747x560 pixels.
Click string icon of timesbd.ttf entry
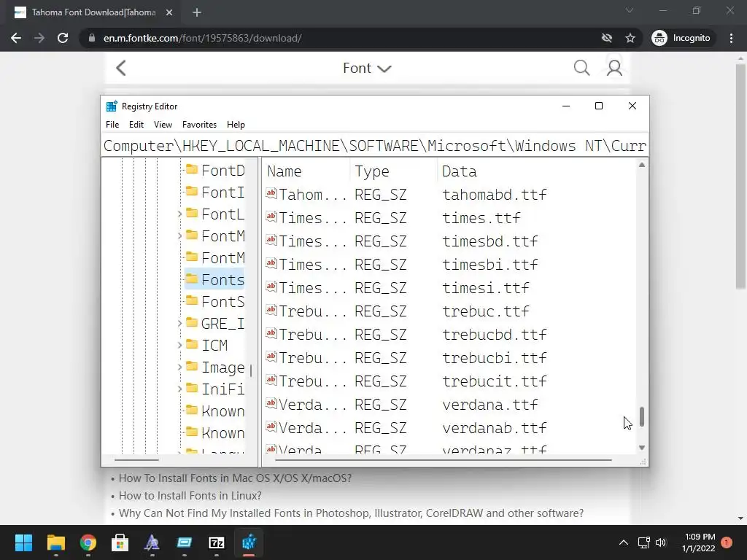pyautogui.click(x=271, y=240)
